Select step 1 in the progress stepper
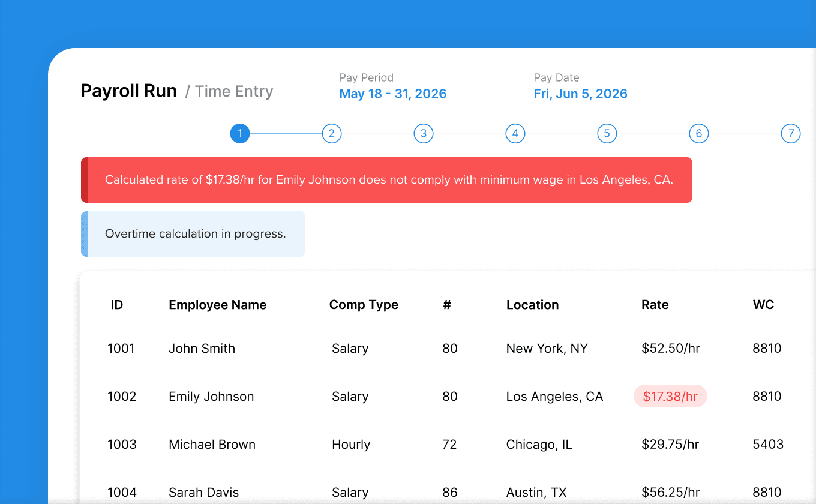This screenshot has height=504, width=816. pyautogui.click(x=239, y=133)
